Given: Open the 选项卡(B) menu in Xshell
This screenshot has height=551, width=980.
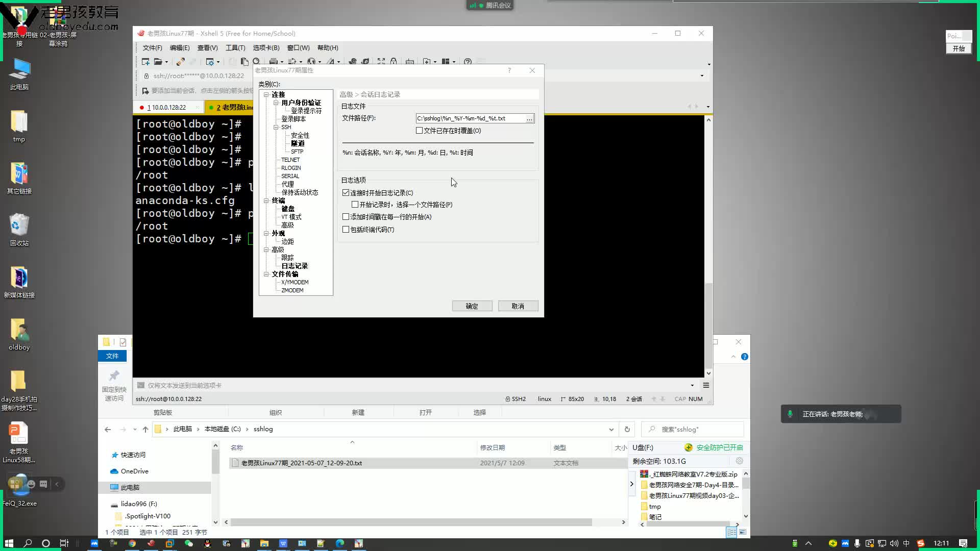Looking at the screenshot, I should coord(266,48).
